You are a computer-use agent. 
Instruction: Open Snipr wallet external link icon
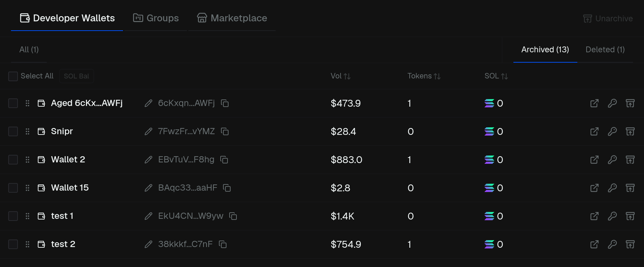point(594,131)
